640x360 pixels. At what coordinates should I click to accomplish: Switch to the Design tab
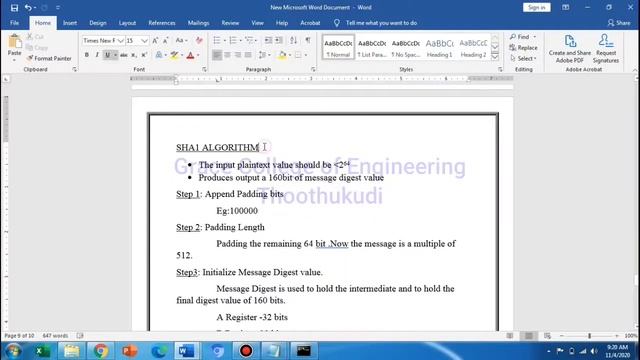[x=98, y=23]
